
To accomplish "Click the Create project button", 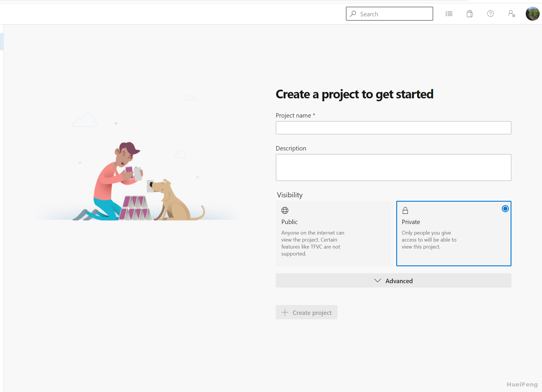I will [306, 312].
